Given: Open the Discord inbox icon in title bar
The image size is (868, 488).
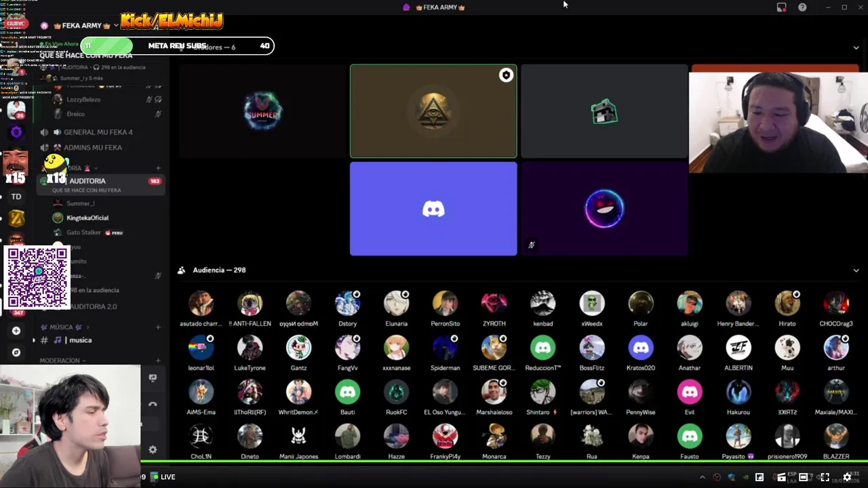Looking at the screenshot, I should coord(782,7).
